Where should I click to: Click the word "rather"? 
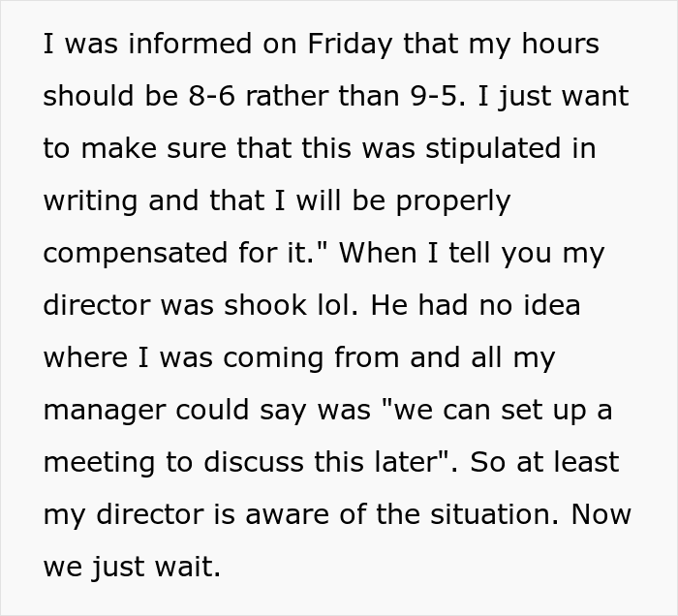287,96
